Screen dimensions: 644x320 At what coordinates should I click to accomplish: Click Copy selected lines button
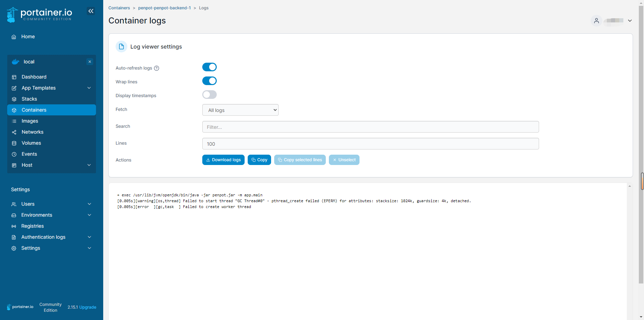pyautogui.click(x=300, y=160)
